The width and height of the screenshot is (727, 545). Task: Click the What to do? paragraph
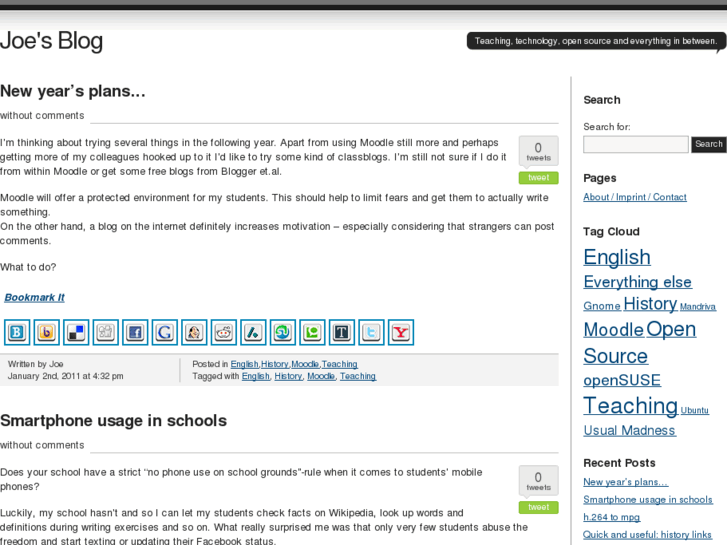pos(28,267)
